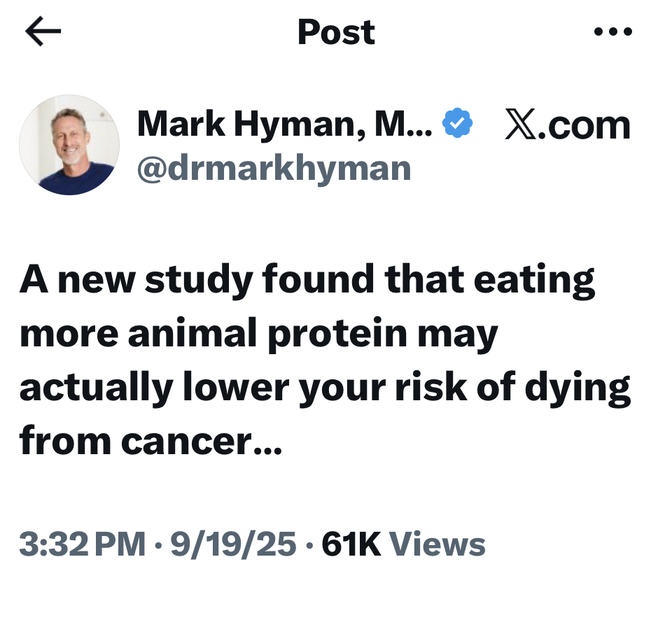Click the "Post" header title

coord(336,32)
